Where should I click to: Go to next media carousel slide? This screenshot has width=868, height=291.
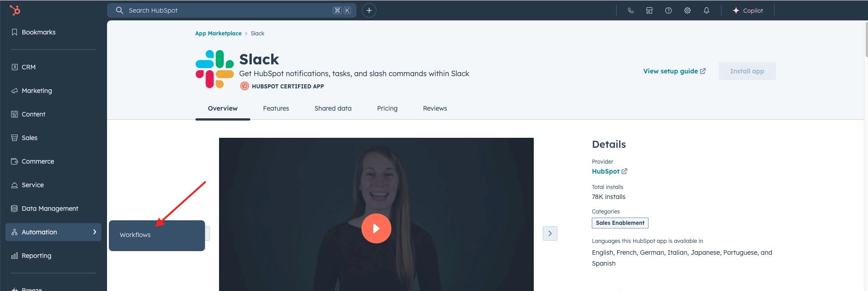click(x=550, y=233)
